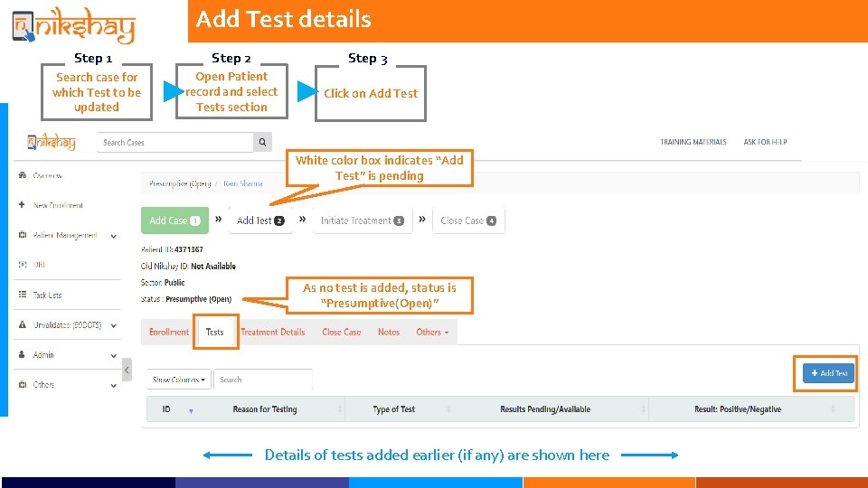
Task: Sort the Reason for Testing column
Action: (339, 409)
